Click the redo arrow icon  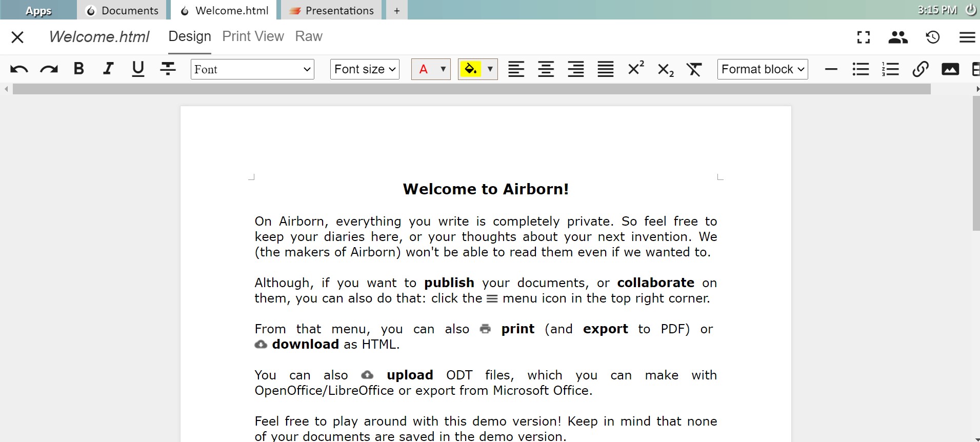[49, 69]
